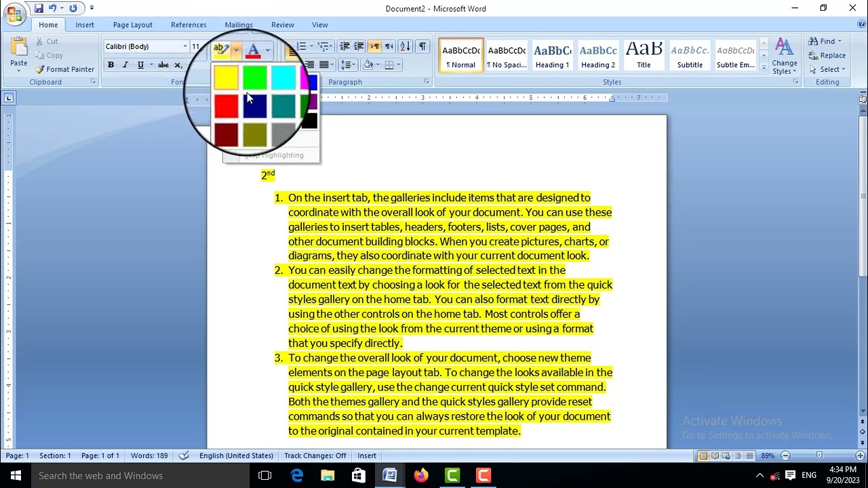868x488 pixels.
Task: Expand the underline style dropdown
Action: click(151, 65)
